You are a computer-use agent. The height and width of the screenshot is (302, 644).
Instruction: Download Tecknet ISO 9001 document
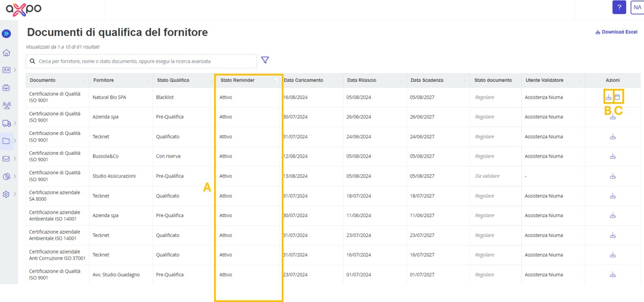click(x=613, y=137)
